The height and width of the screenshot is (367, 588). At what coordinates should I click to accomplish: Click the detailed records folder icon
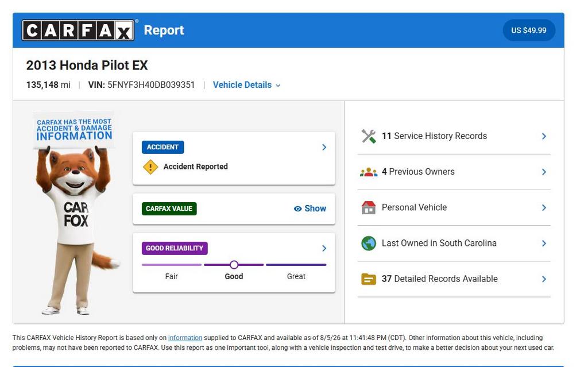tap(369, 279)
